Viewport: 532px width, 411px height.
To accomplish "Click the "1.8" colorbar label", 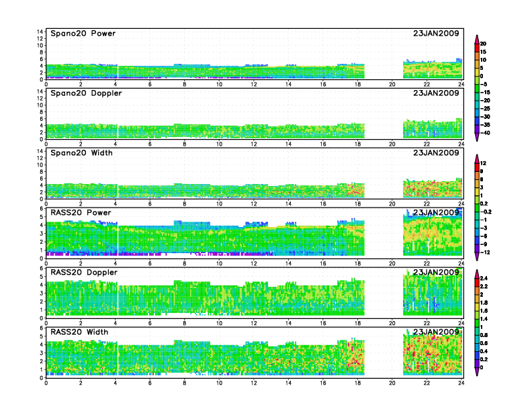I will (x=484, y=303).
